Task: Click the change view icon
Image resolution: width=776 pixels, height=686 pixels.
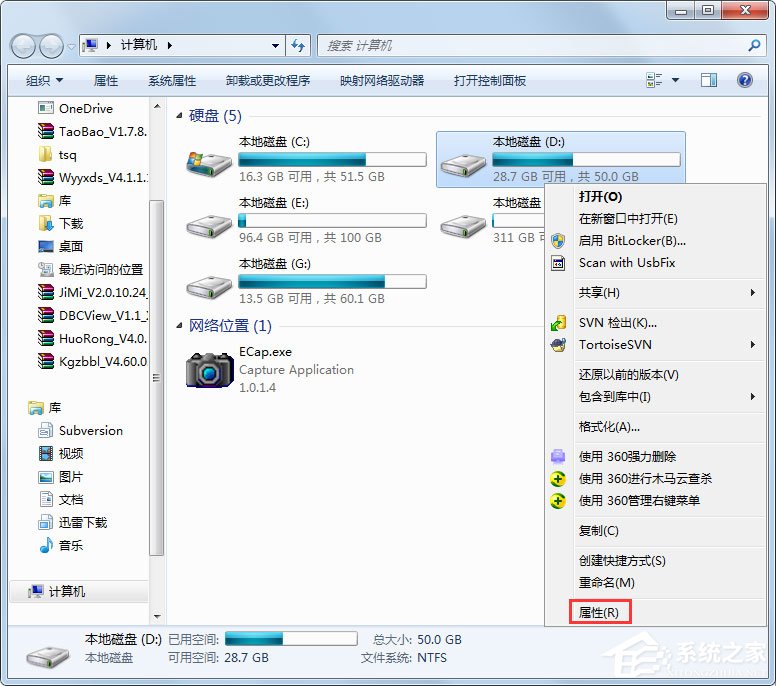Action: [x=654, y=80]
